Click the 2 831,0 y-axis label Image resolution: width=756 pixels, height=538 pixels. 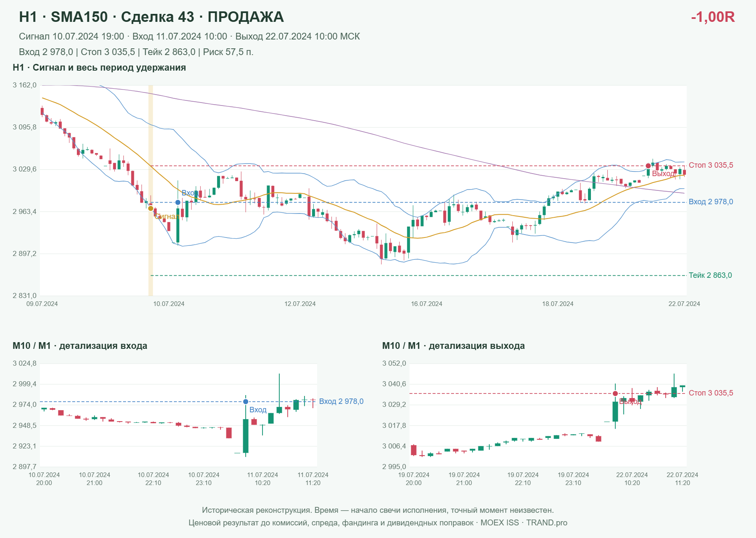(25, 296)
